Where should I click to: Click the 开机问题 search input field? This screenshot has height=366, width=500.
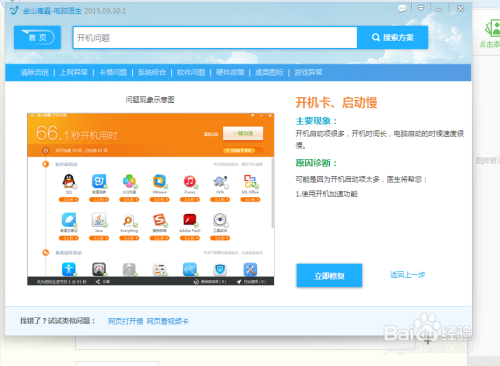pos(215,37)
